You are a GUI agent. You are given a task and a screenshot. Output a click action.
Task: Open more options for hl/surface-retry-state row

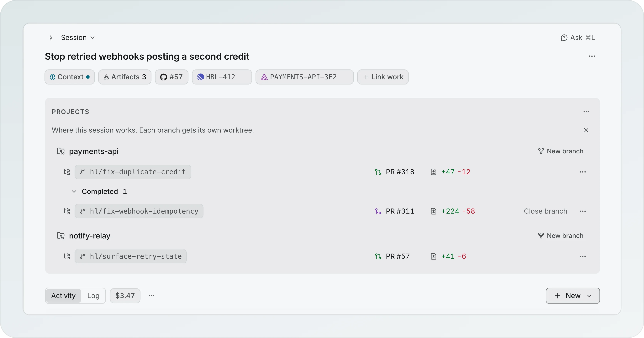(583, 256)
